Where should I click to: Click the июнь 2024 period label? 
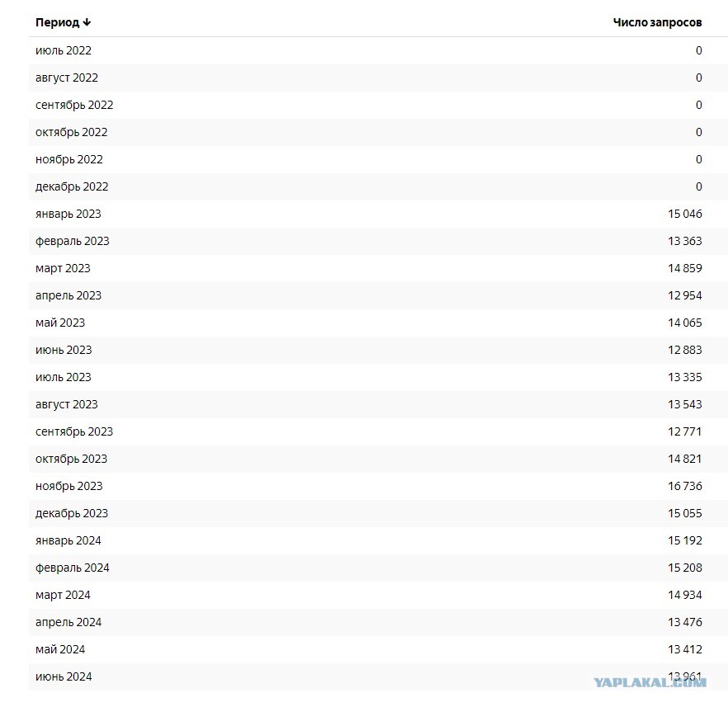tap(64, 676)
